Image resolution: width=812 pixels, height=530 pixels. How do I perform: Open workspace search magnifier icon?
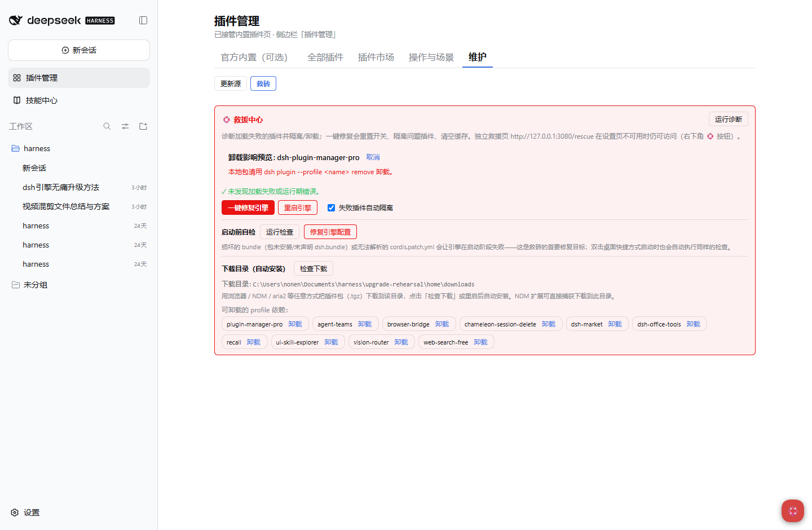(107, 126)
